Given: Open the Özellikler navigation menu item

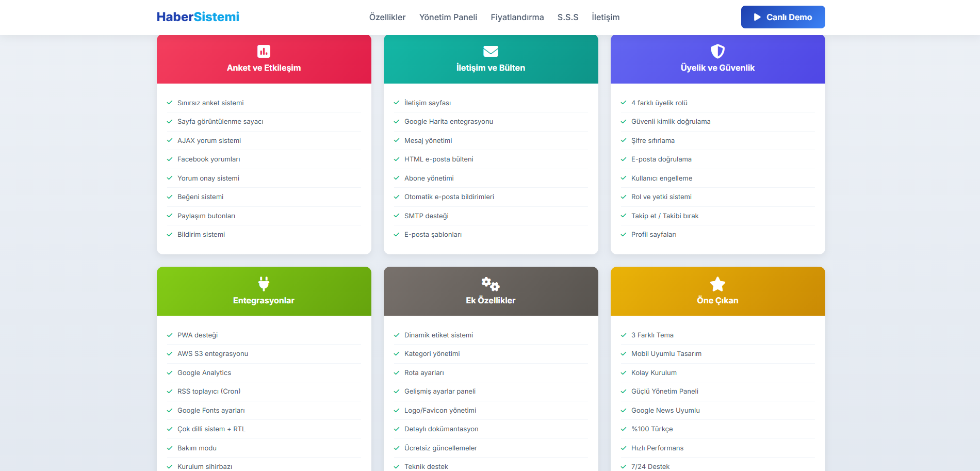Looking at the screenshot, I should click(387, 17).
